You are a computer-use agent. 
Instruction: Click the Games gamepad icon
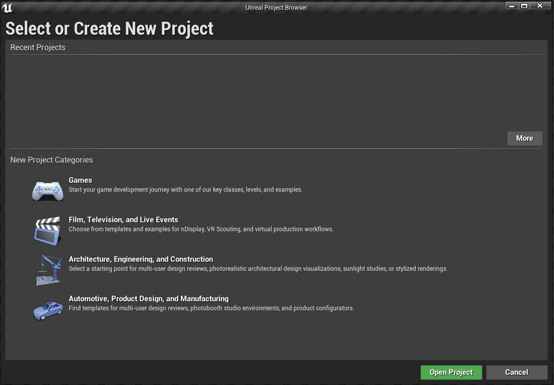[48, 191]
